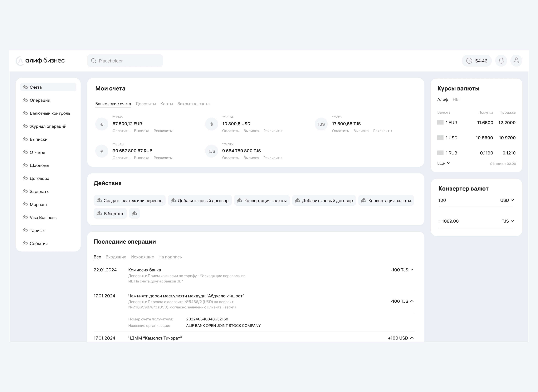This screenshot has height=392, width=538.
Task: Open Visa Business in the sidebar
Action: (48, 217)
